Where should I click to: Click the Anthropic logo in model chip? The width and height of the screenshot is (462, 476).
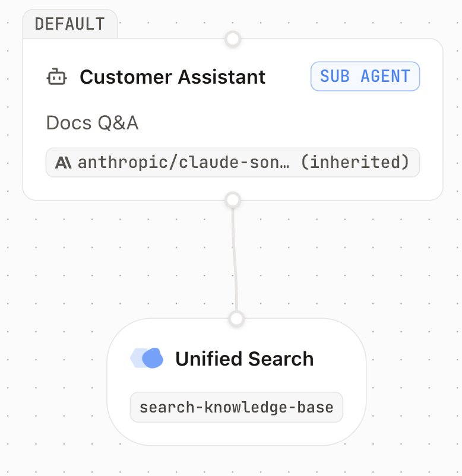pyautogui.click(x=63, y=163)
